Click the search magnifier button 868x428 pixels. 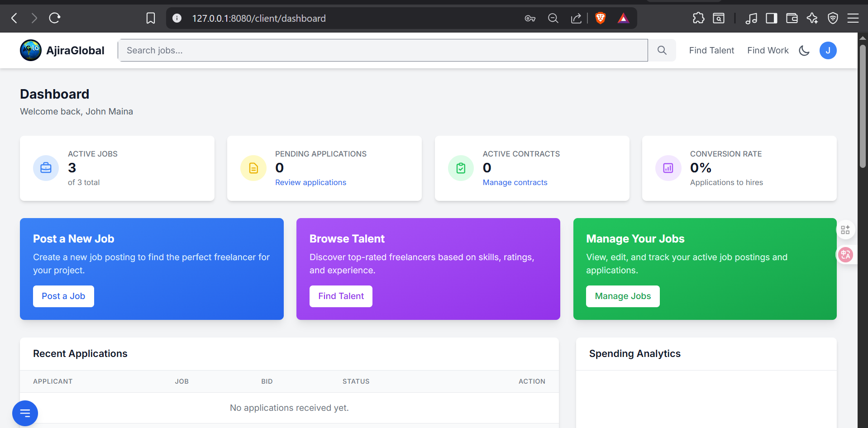click(662, 50)
